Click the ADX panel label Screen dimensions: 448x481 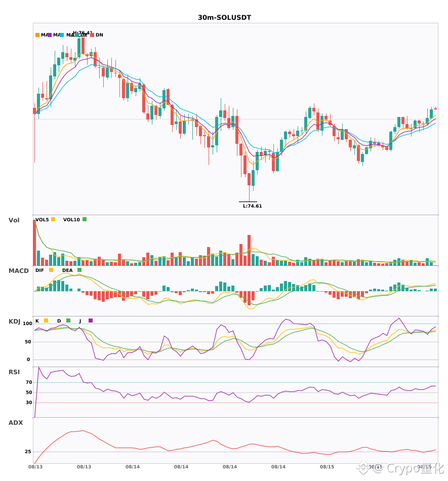(x=16, y=423)
